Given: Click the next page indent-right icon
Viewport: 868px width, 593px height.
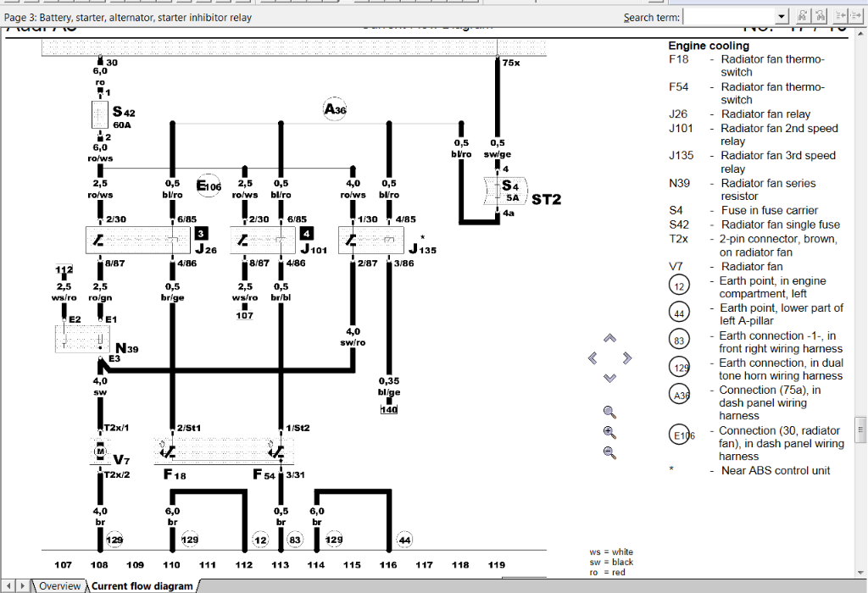Looking at the screenshot, I should click(858, 16).
